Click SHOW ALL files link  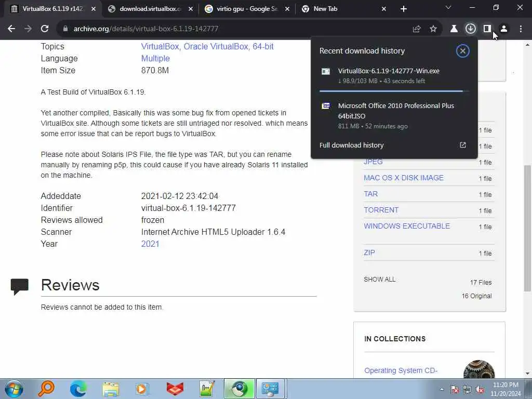(380, 279)
